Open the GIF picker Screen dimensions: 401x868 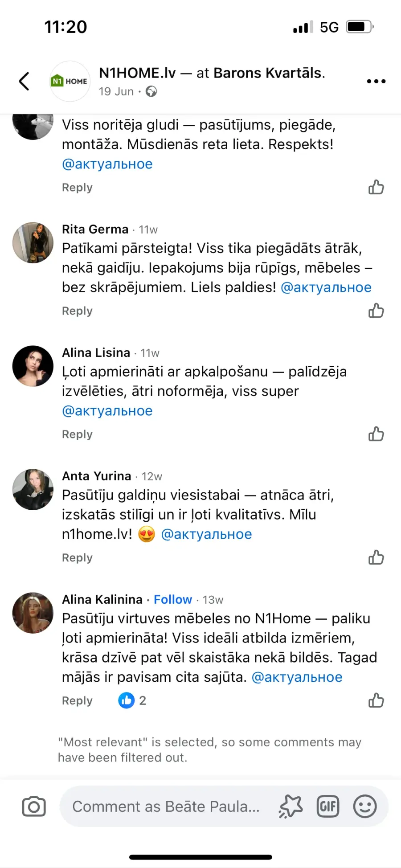328,807
